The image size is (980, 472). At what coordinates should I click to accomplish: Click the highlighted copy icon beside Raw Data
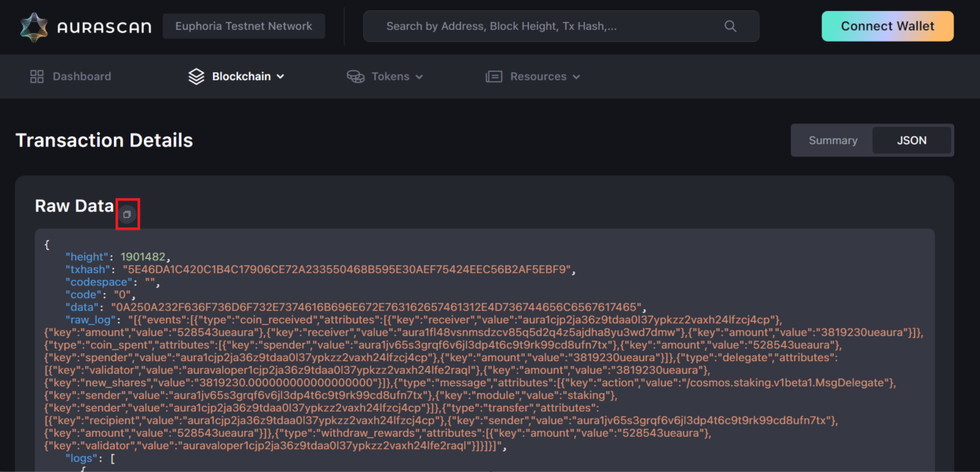127,214
